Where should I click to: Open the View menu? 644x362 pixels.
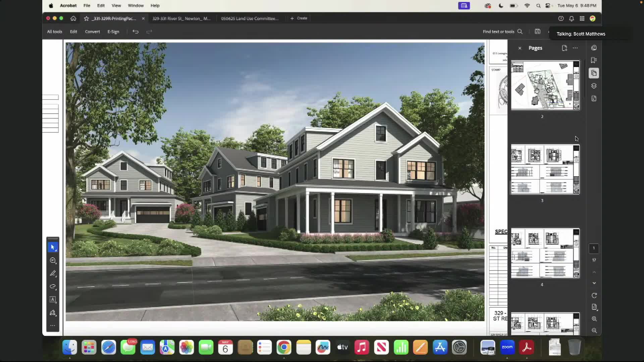[116, 6]
